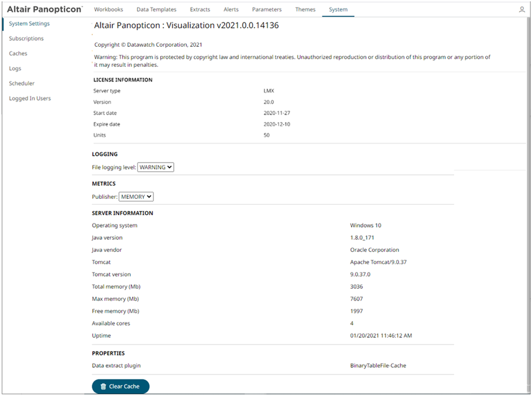
Task: Open the Workbooks tab
Action: tap(108, 10)
